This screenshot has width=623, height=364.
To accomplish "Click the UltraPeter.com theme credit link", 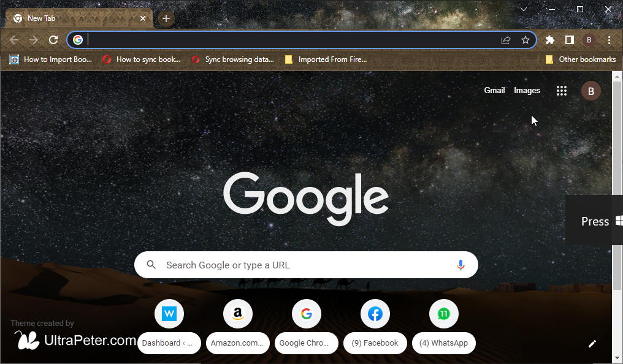I will tap(75, 340).
